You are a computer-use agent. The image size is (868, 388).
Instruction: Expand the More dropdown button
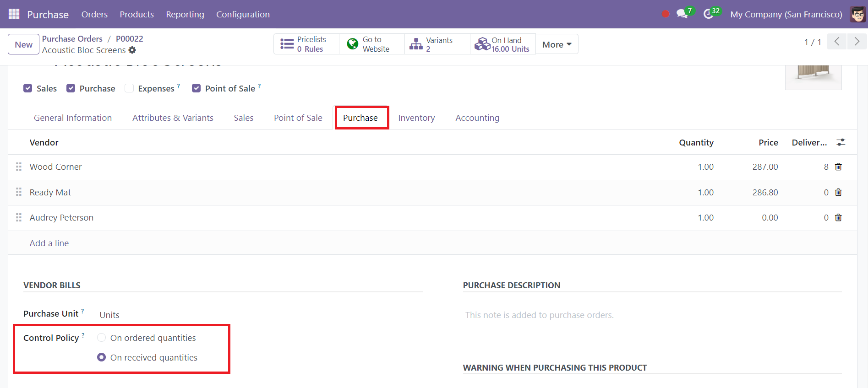557,44
